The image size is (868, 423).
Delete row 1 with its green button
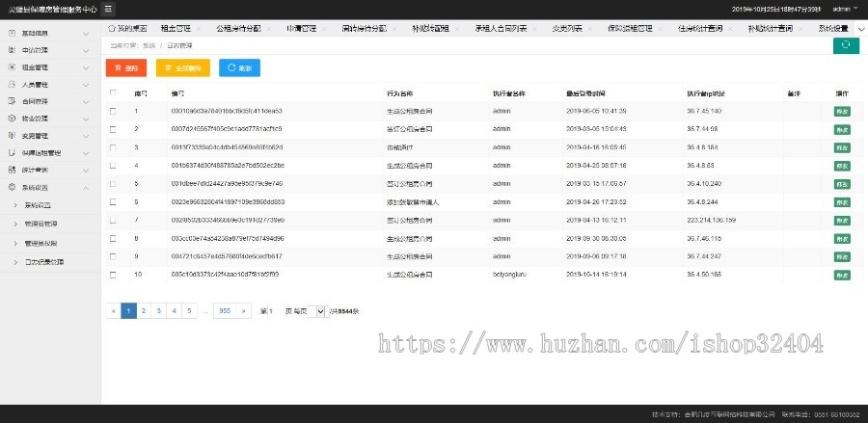[842, 112]
